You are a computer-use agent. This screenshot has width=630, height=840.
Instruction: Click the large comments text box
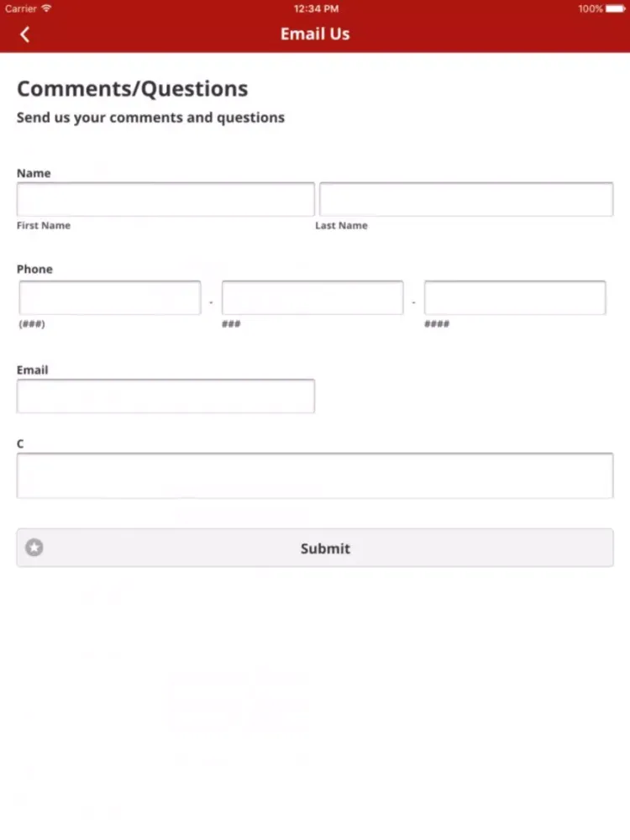coord(315,475)
